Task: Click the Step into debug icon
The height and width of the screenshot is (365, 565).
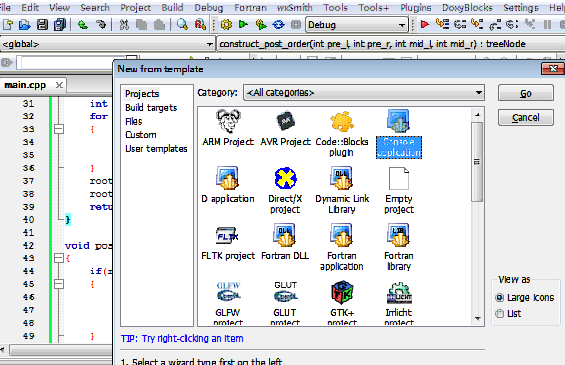Action: (477, 25)
